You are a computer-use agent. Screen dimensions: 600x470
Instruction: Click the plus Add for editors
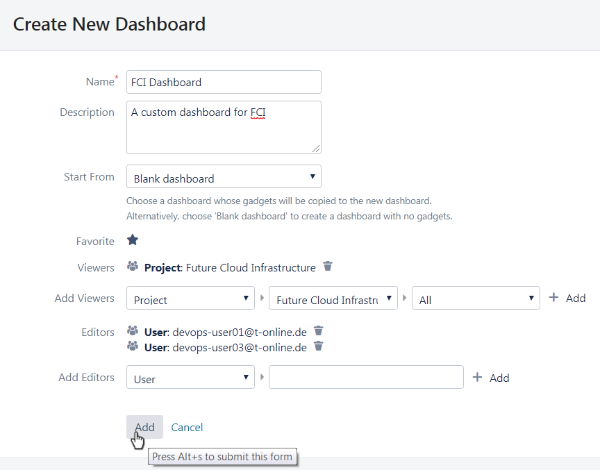[491, 378]
